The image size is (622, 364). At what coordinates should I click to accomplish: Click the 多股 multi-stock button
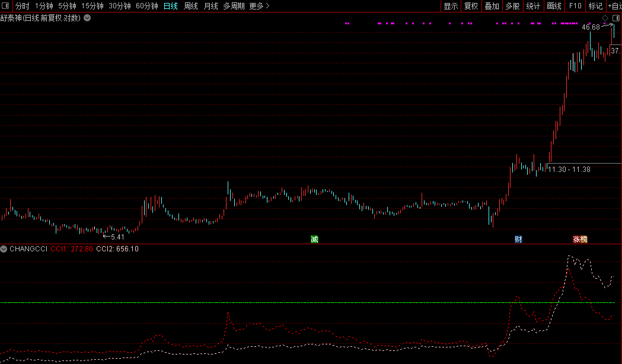coord(512,6)
